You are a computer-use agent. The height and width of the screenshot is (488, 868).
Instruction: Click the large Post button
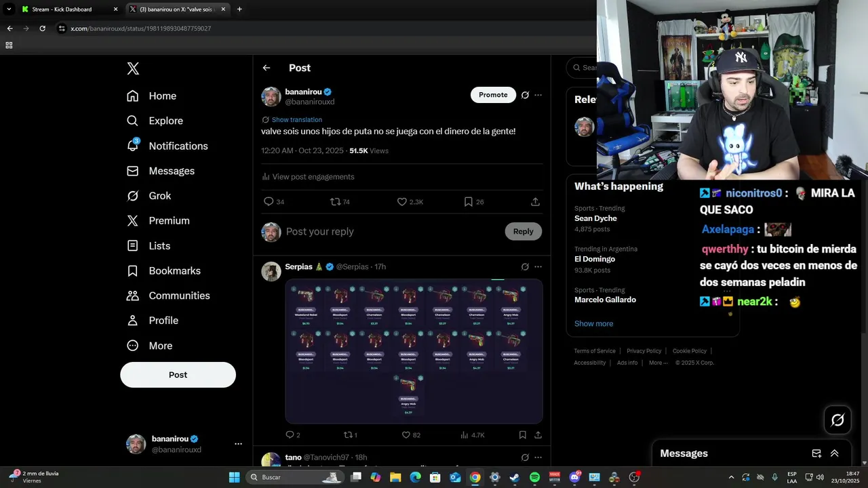[178, 375]
